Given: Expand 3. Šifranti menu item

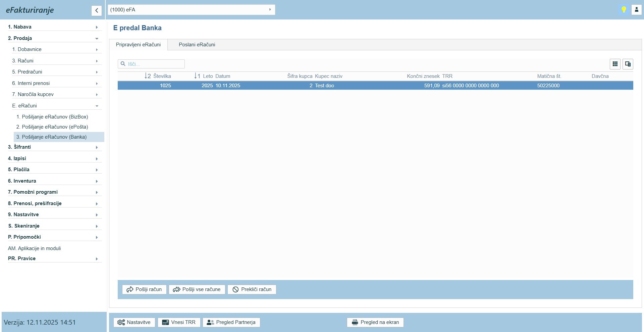Looking at the screenshot, I should 54,147.
